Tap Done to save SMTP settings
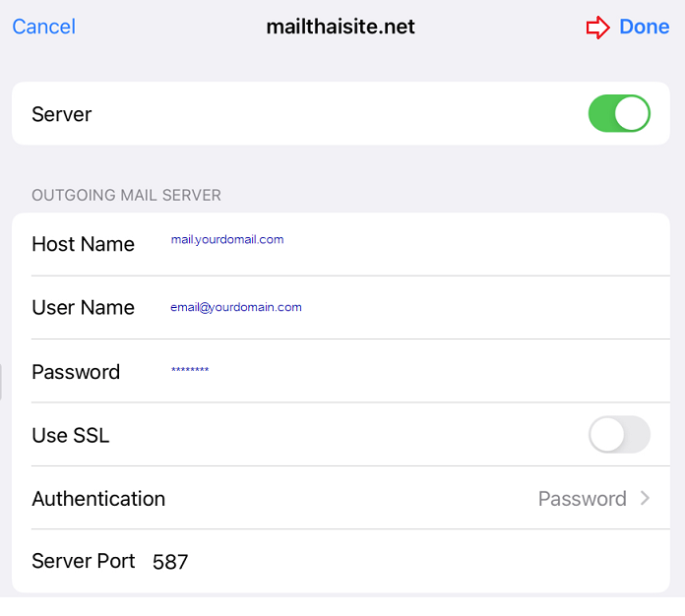The image size is (685, 616). coord(644,27)
